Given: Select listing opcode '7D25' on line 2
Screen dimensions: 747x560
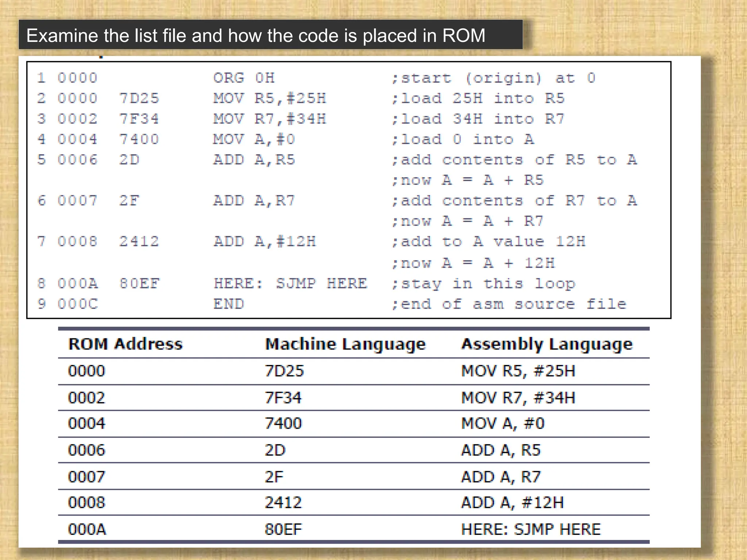Looking at the screenshot, I should pos(139,98).
